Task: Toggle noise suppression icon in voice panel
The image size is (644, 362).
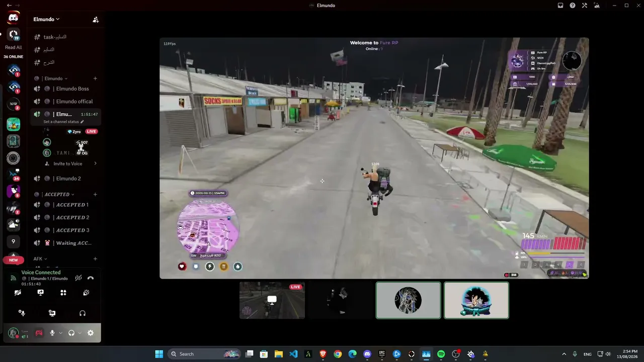Action: 78,278
